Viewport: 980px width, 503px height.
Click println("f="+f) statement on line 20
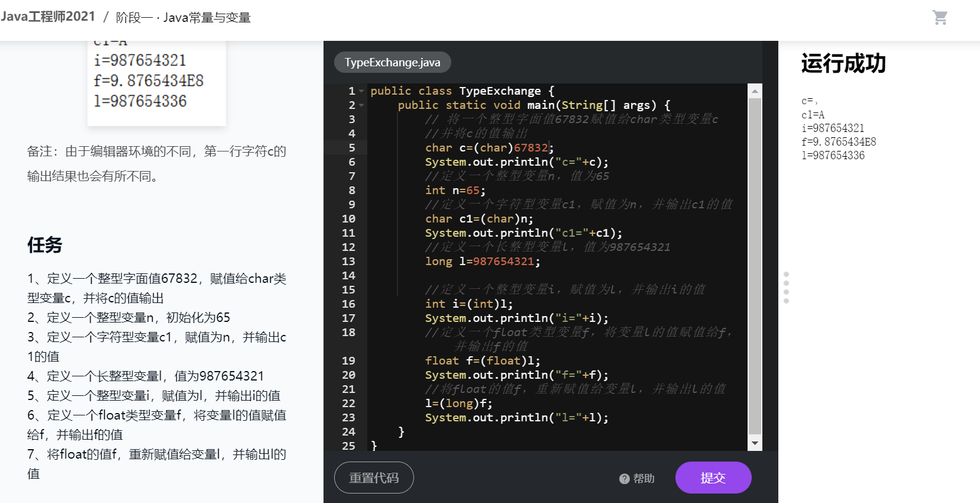517,375
